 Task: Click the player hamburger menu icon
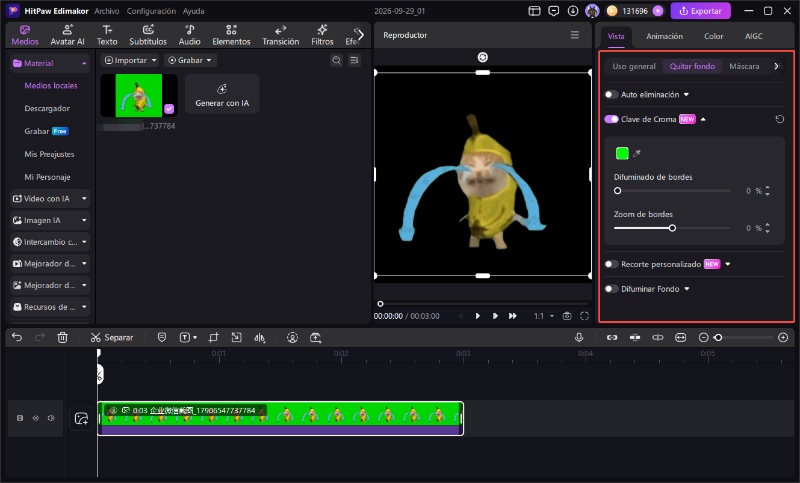point(575,35)
